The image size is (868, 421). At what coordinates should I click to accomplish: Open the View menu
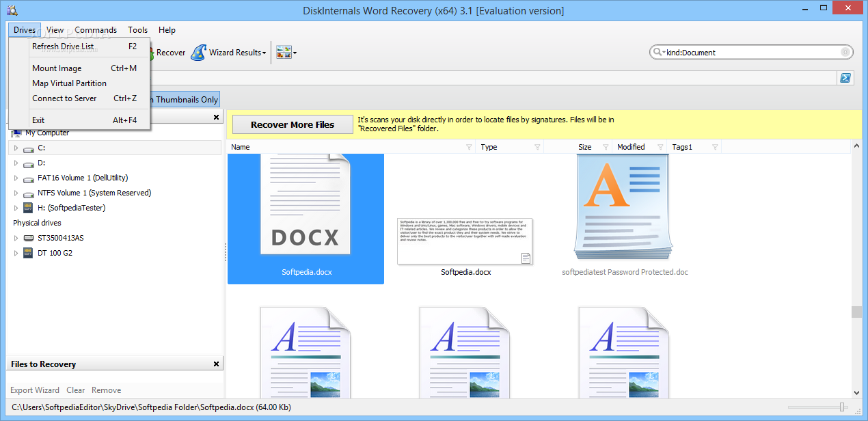click(x=55, y=30)
